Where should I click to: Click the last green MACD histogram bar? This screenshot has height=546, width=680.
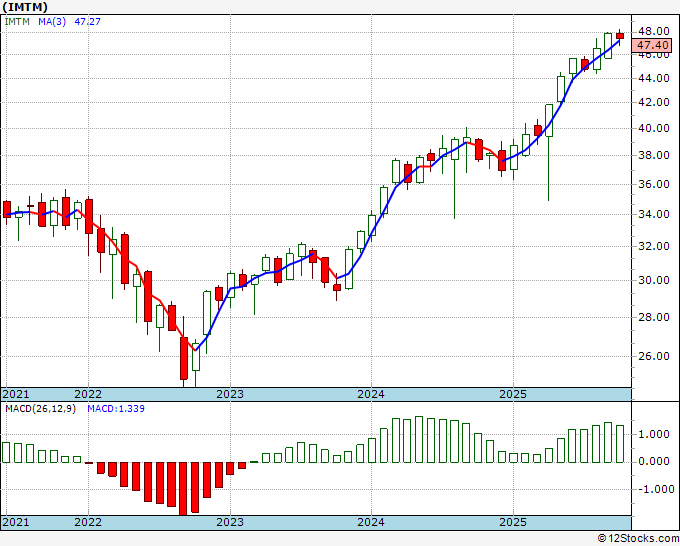coord(620,444)
